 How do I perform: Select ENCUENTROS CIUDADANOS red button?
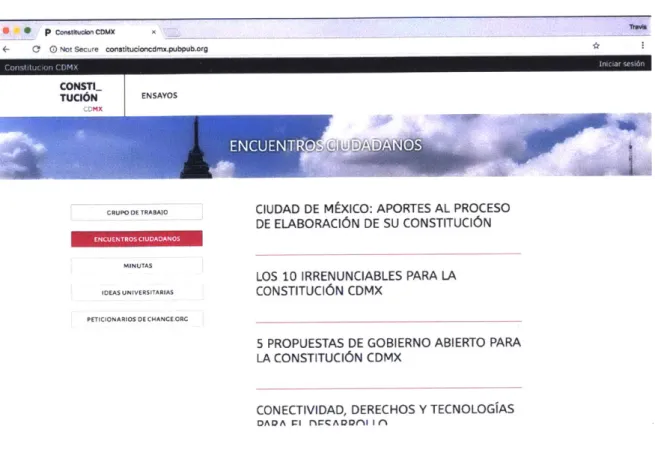[137, 239]
